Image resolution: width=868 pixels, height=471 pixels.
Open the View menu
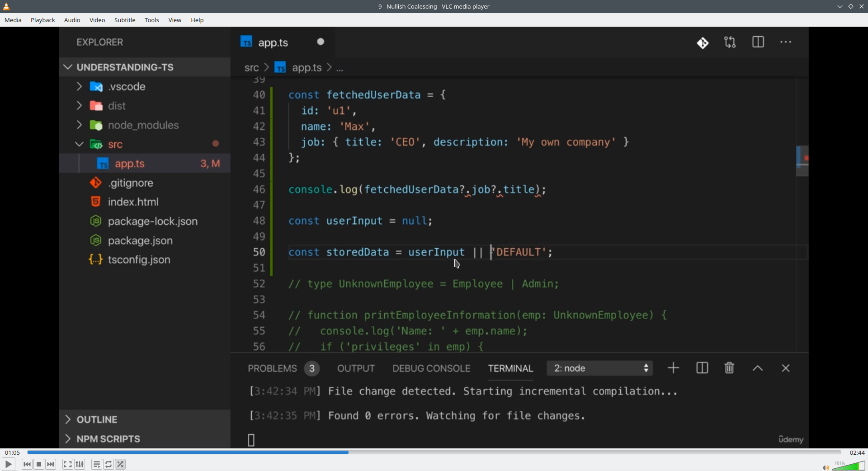pos(175,20)
